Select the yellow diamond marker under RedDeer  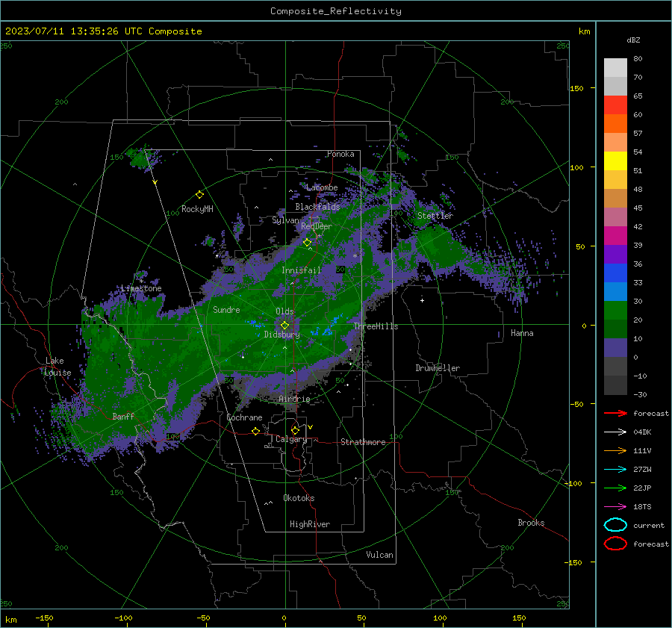(308, 243)
